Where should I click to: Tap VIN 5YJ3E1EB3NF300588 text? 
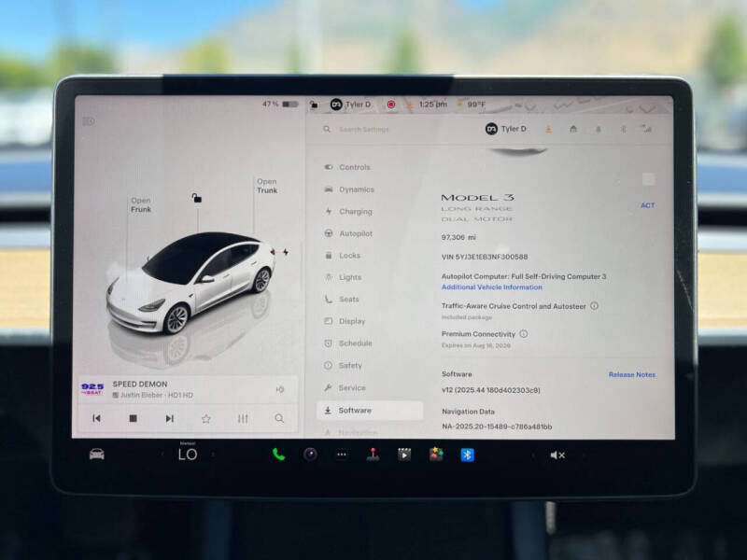pos(485,257)
